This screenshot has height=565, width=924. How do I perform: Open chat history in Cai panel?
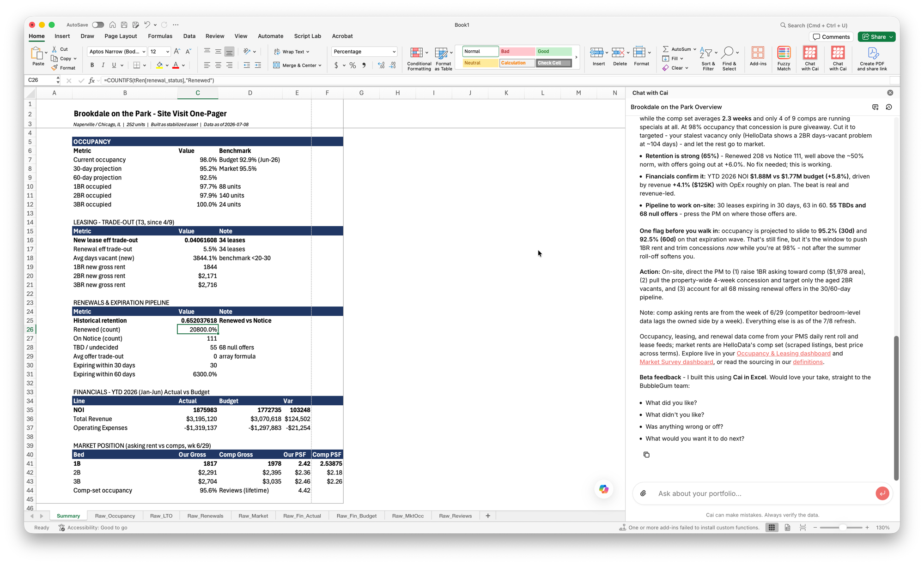[889, 107]
